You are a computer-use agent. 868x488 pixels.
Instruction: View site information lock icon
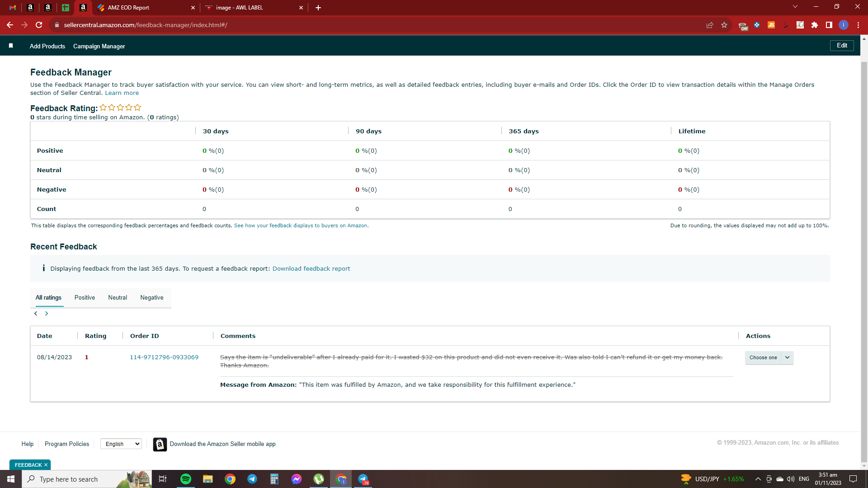[x=57, y=25]
